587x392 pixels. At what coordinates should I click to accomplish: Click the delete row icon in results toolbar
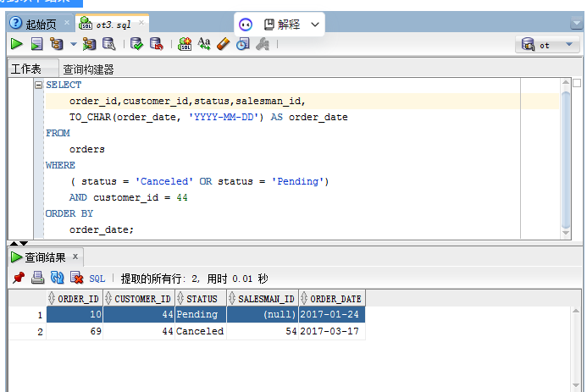tap(76, 278)
